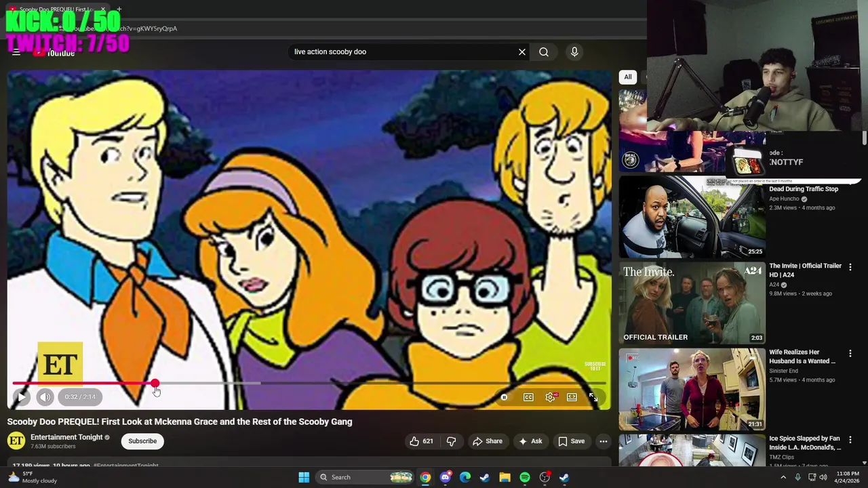Open the Windows Start menu
The width and height of the screenshot is (868, 488).
pyautogui.click(x=304, y=477)
